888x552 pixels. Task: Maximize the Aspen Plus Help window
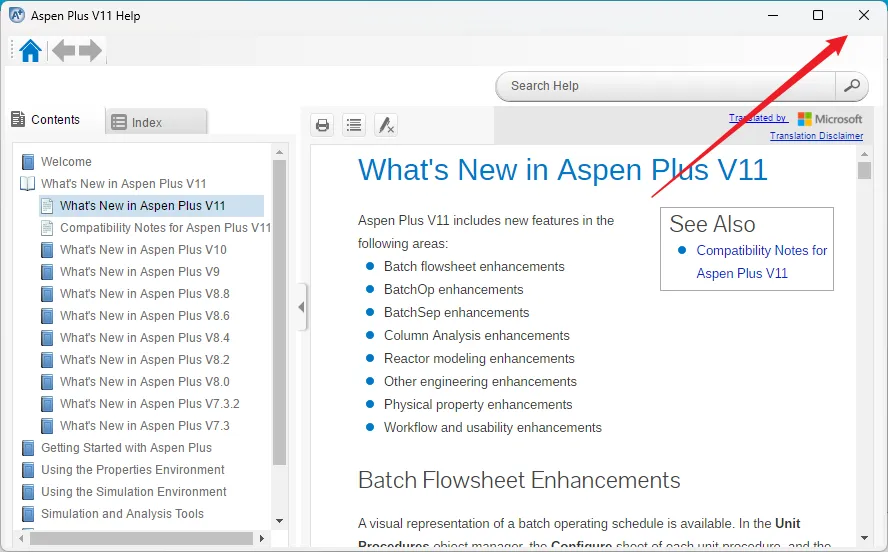[x=818, y=15]
